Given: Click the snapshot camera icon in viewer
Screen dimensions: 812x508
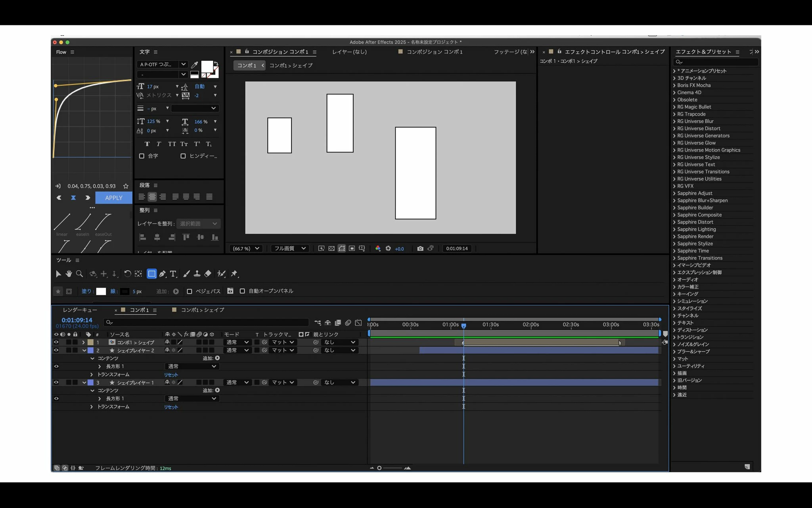Looking at the screenshot, I should [x=420, y=248].
